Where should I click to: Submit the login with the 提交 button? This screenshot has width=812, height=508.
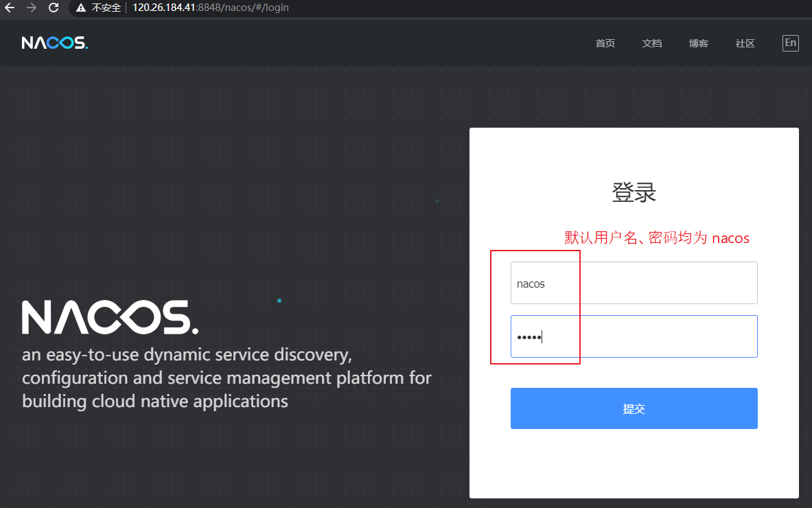[634, 408]
